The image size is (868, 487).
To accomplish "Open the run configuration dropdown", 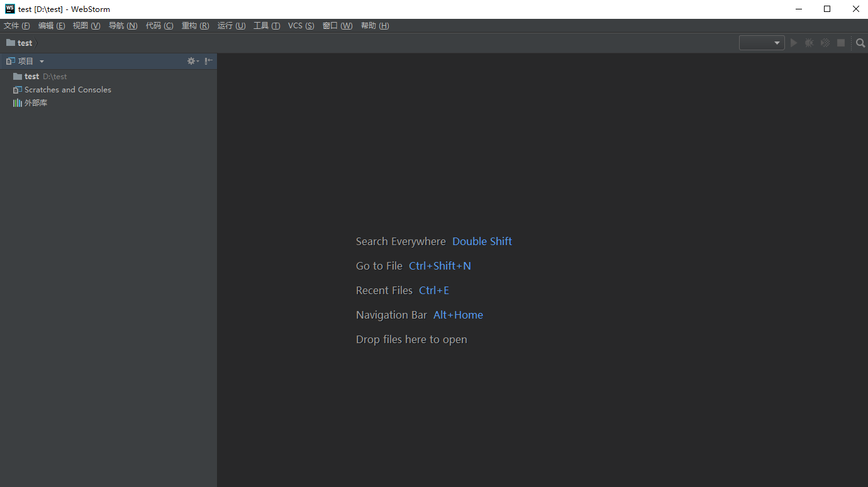I will [x=762, y=43].
